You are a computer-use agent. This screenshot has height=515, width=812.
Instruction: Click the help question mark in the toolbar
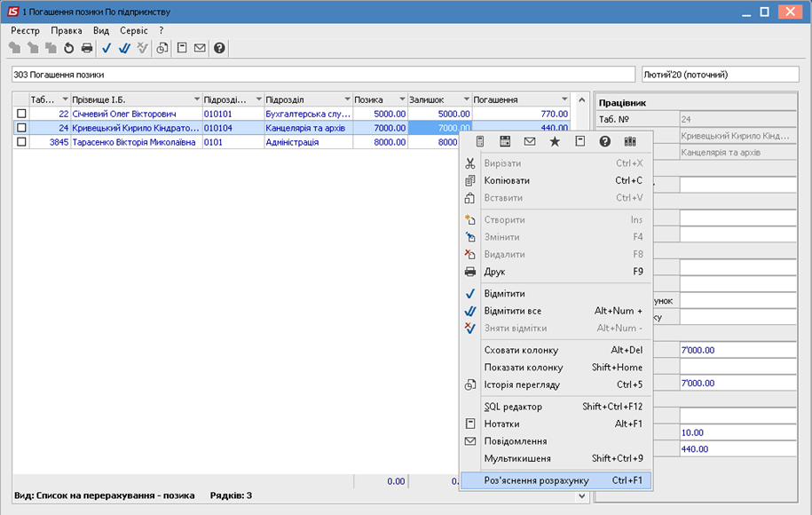click(219, 48)
